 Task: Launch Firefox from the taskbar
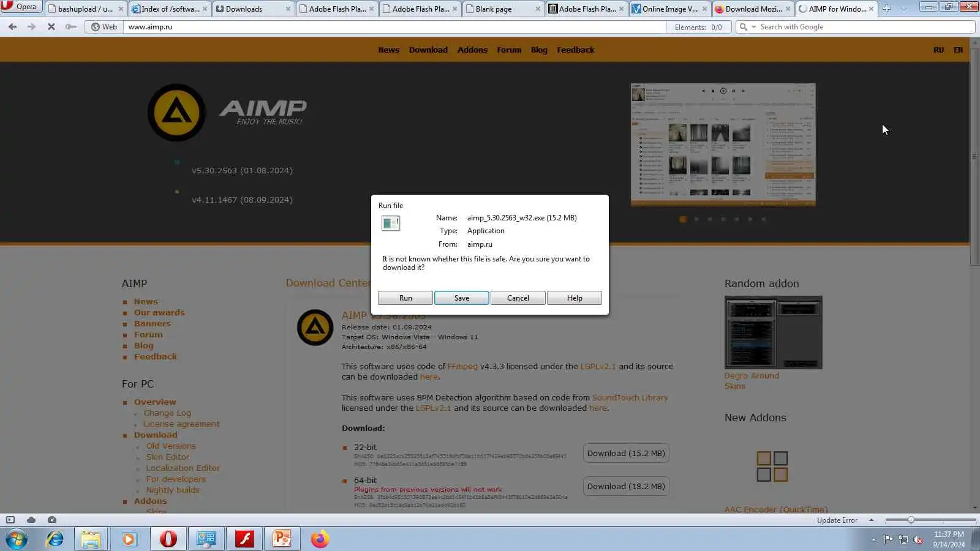point(320,539)
